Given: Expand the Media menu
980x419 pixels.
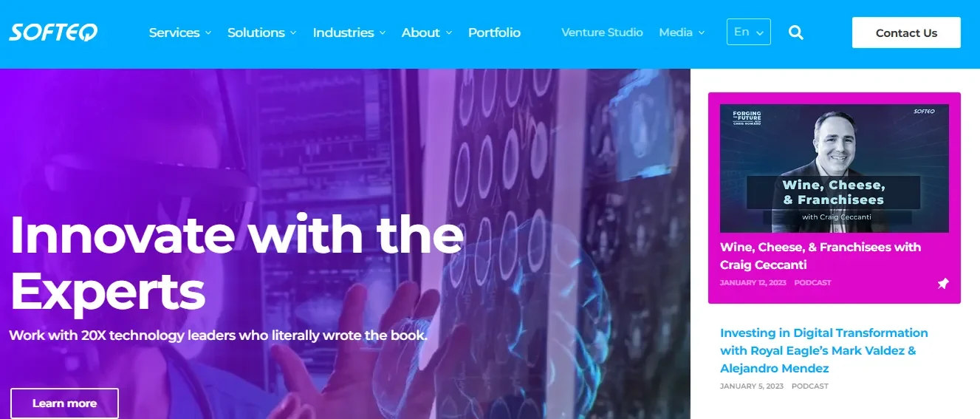Looking at the screenshot, I should click(x=682, y=33).
